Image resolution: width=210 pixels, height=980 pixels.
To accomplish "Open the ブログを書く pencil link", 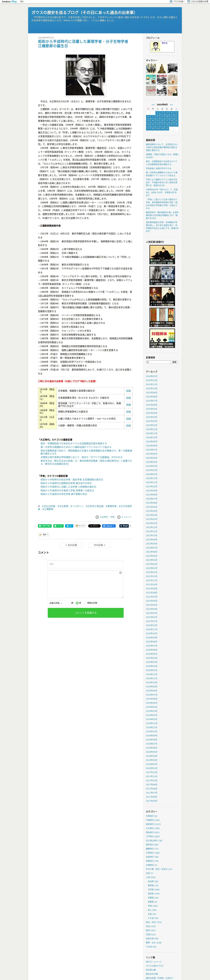I will pos(178,1).
